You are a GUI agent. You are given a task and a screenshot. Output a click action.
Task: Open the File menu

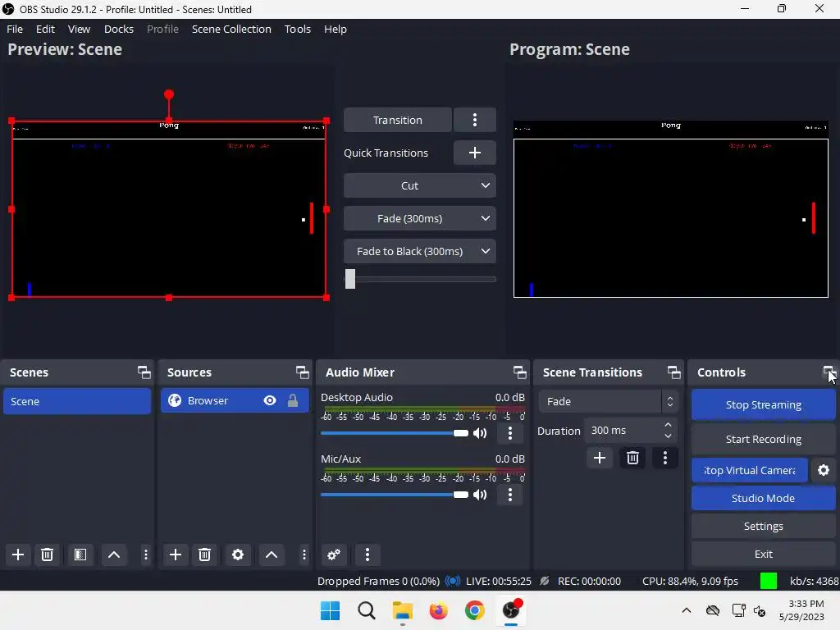click(x=15, y=29)
